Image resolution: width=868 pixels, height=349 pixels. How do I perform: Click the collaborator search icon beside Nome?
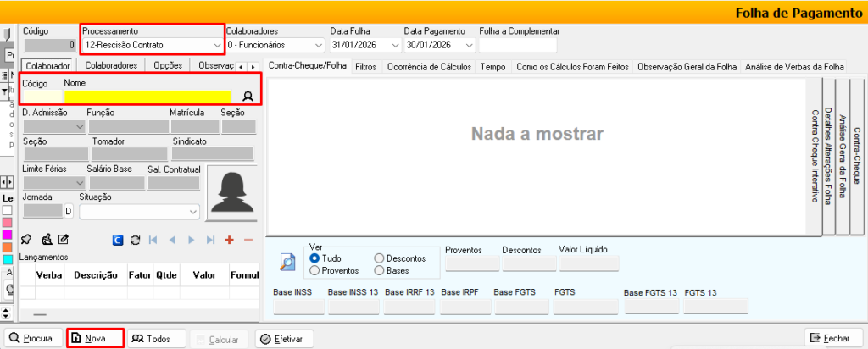coord(248,97)
